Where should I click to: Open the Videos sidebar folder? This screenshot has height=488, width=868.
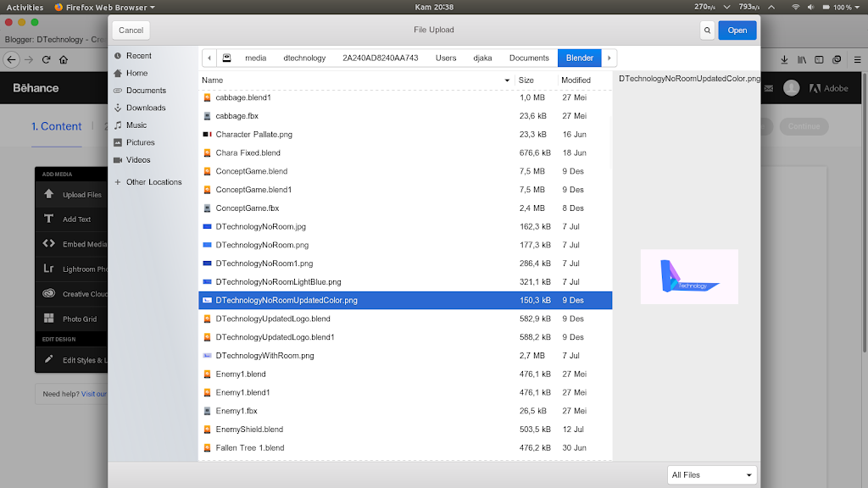tap(138, 160)
